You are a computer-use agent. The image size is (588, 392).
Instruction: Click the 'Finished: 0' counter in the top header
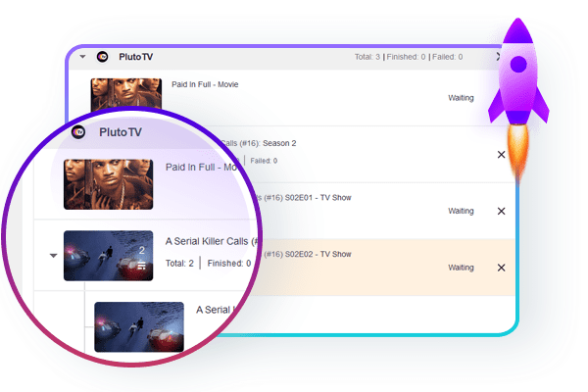[406, 57]
